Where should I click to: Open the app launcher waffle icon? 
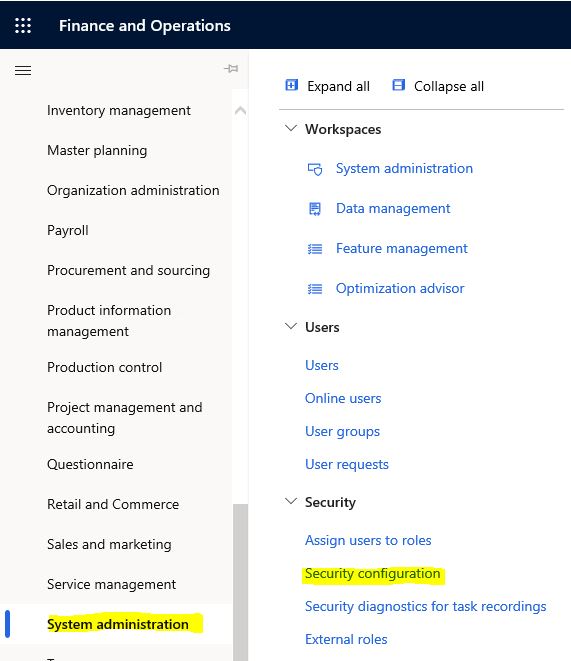(x=23, y=26)
